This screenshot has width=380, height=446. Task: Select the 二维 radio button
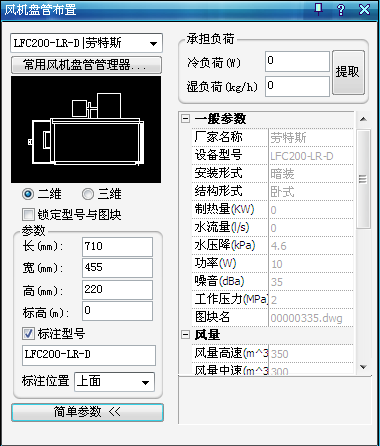coord(28,194)
